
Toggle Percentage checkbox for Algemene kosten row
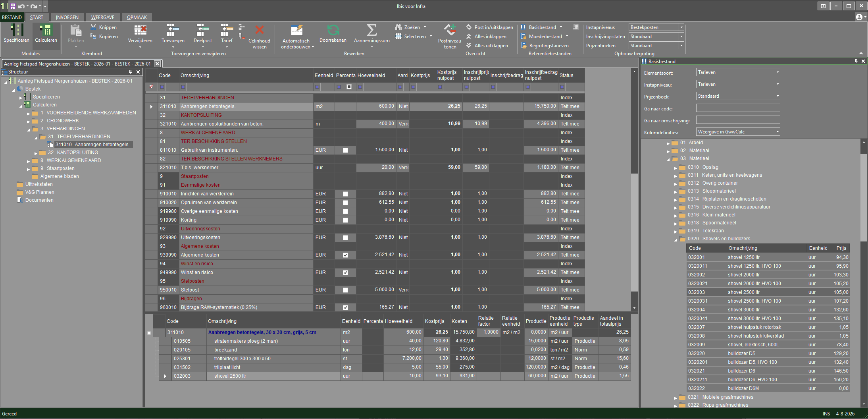coord(345,255)
